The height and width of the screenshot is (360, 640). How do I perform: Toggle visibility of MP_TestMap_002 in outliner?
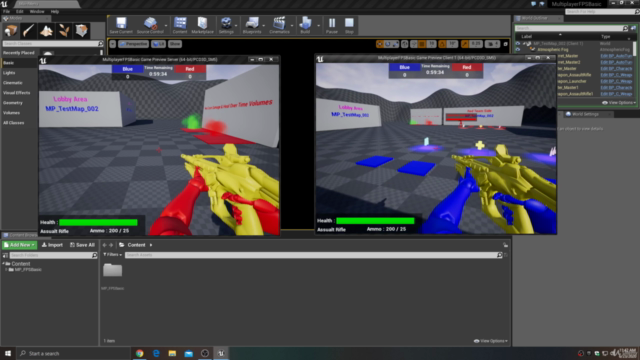pos(518,44)
